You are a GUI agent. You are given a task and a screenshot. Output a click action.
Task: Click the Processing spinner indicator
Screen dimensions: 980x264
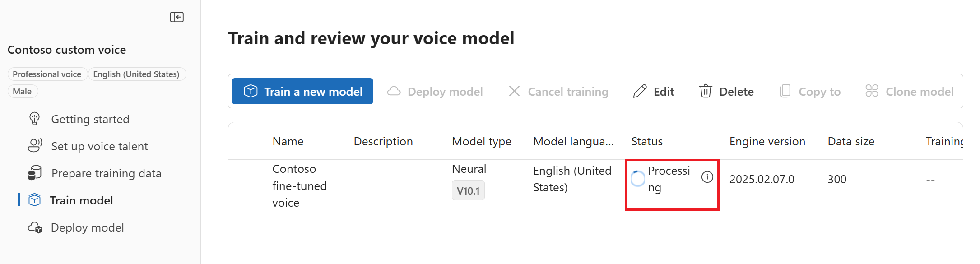click(x=637, y=179)
